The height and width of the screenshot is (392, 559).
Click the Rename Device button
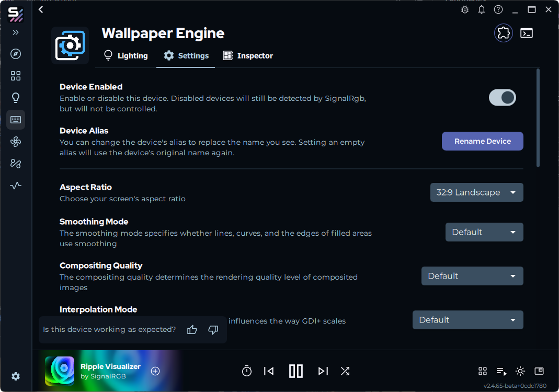pos(482,141)
